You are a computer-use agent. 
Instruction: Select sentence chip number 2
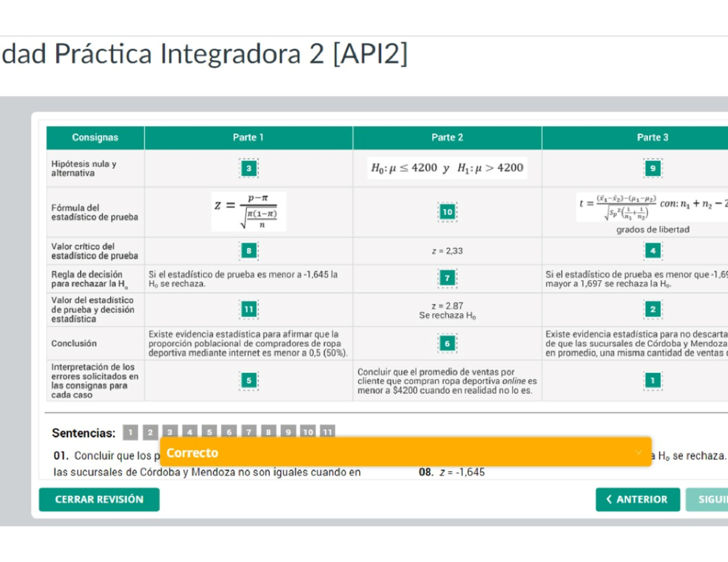150,432
